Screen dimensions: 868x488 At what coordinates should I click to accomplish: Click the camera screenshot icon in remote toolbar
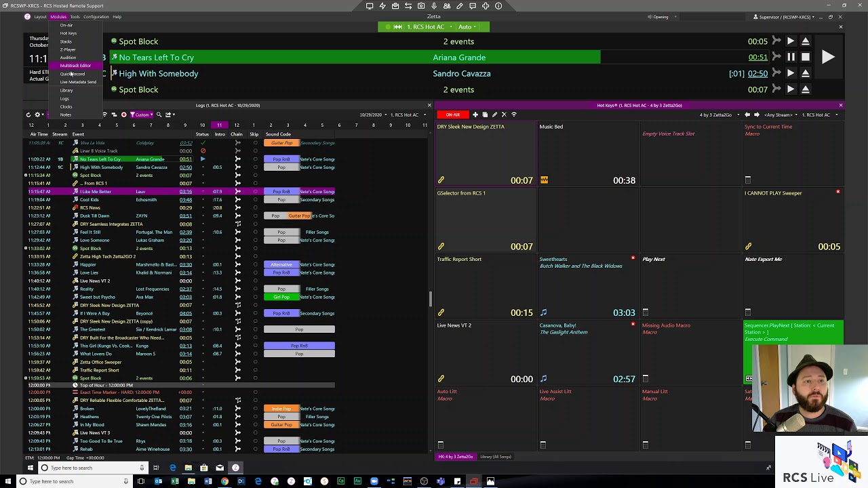(421, 6)
